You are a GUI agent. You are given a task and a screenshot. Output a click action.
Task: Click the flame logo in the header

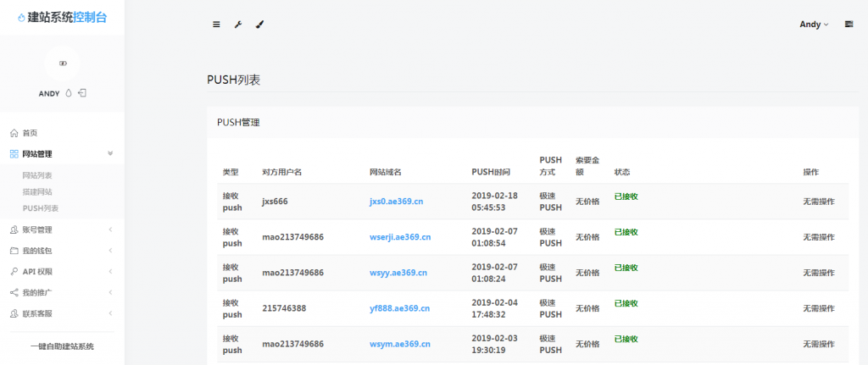21,18
